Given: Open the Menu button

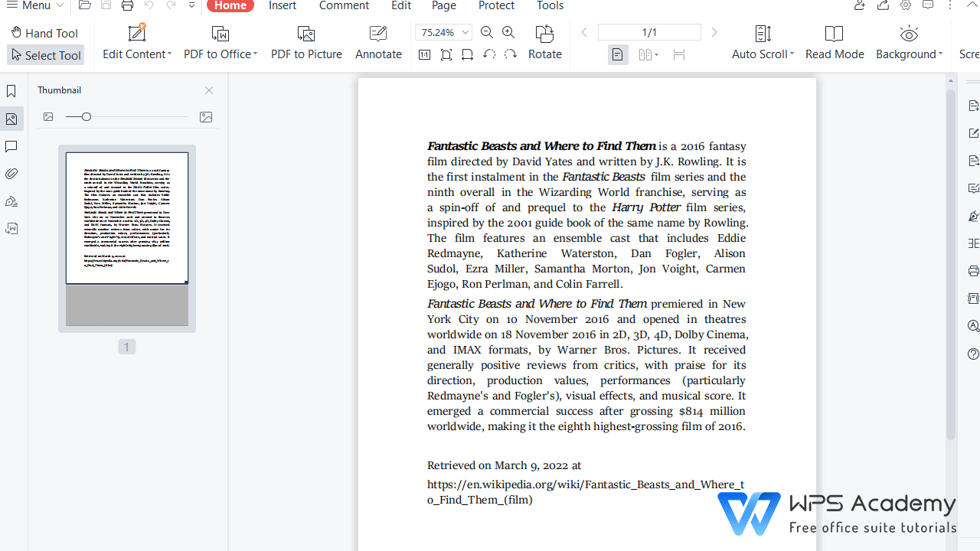Looking at the screenshot, I should pos(35,5).
